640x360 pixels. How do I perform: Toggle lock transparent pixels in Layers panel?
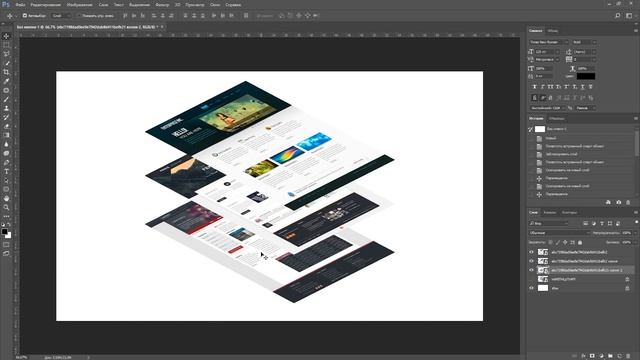click(x=551, y=242)
